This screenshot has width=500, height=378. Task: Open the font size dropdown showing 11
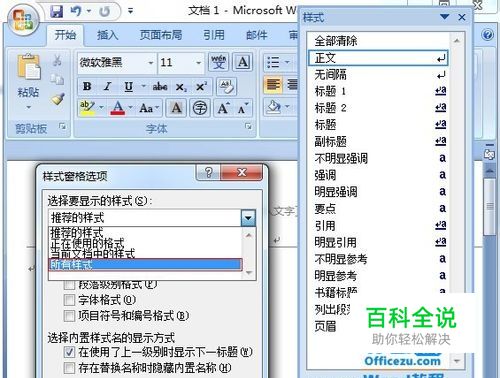click(198, 63)
